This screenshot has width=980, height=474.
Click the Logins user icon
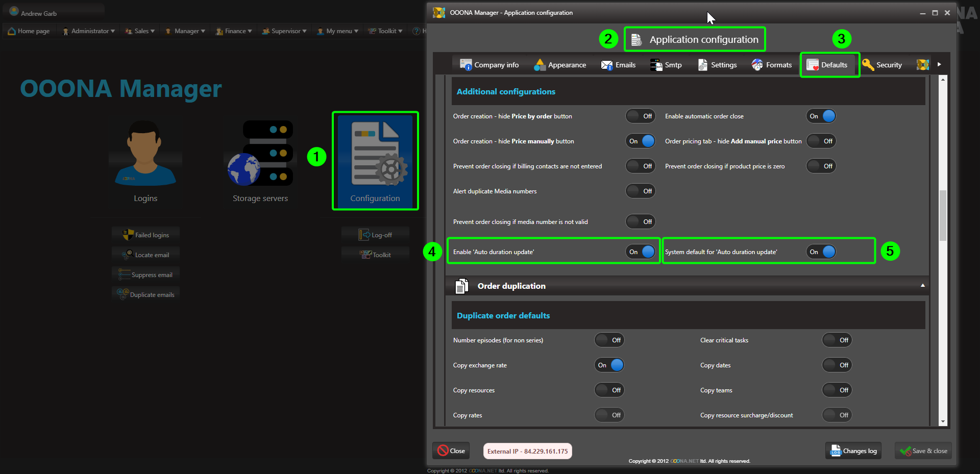pos(145,154)
